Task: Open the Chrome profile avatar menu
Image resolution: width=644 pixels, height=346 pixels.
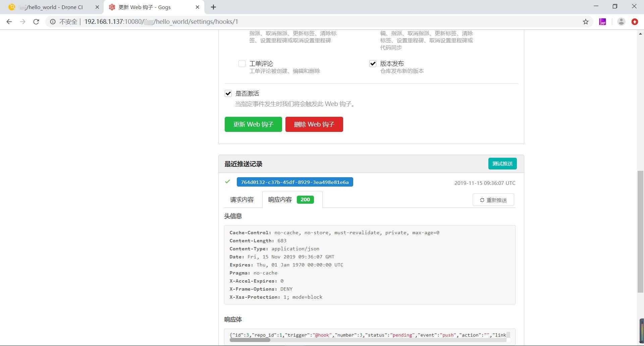Action: pos(621,22)
